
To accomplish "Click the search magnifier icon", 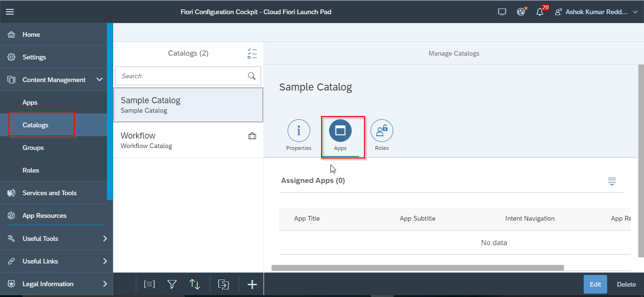I will pos(252,76).
